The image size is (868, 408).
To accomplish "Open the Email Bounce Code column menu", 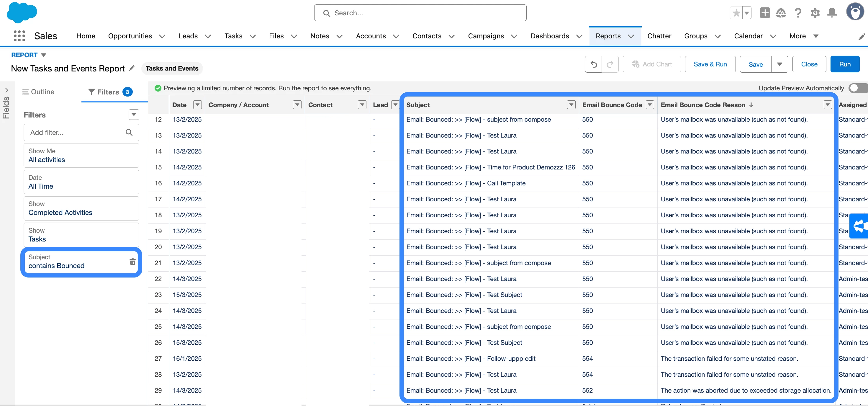I will (x=650, y=105).
